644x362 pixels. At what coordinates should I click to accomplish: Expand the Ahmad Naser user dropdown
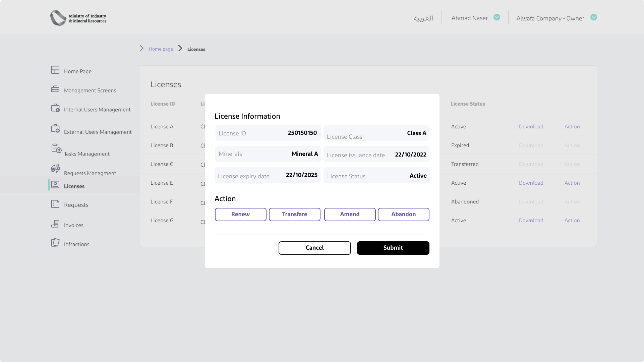click(497, 17)
